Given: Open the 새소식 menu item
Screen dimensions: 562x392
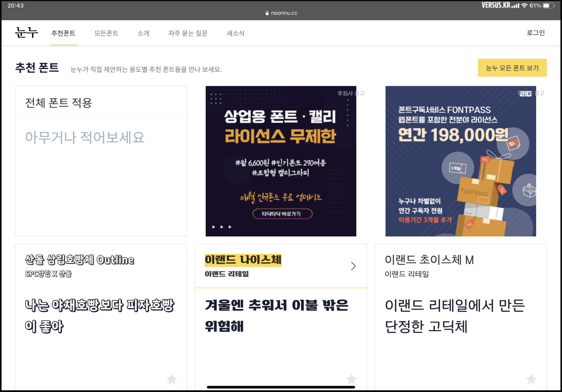Looking at the screenshot, I should point(235,33).
